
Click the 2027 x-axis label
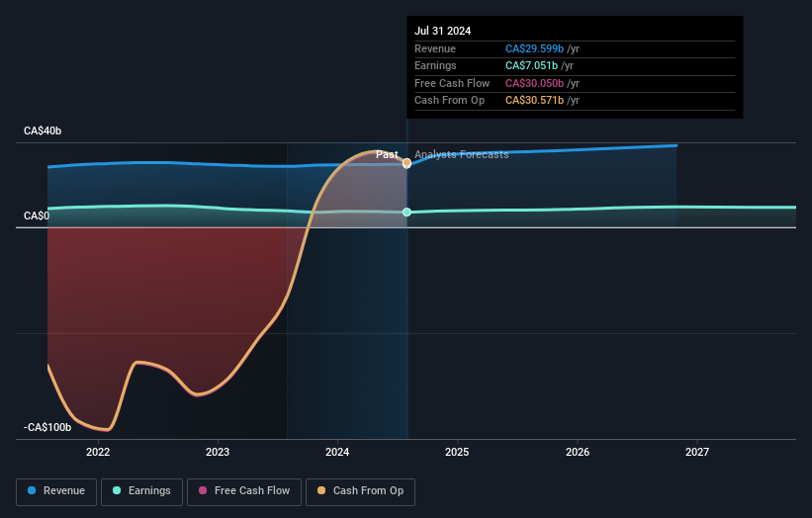(697, 453)
